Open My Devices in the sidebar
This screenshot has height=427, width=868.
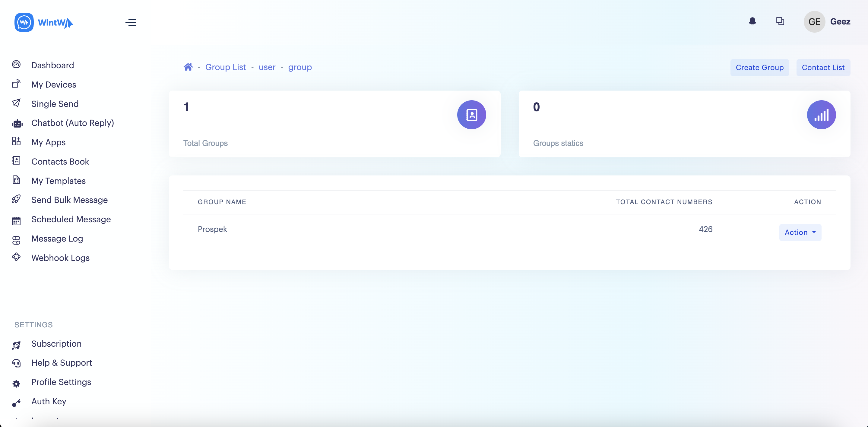tap(54, 84)
